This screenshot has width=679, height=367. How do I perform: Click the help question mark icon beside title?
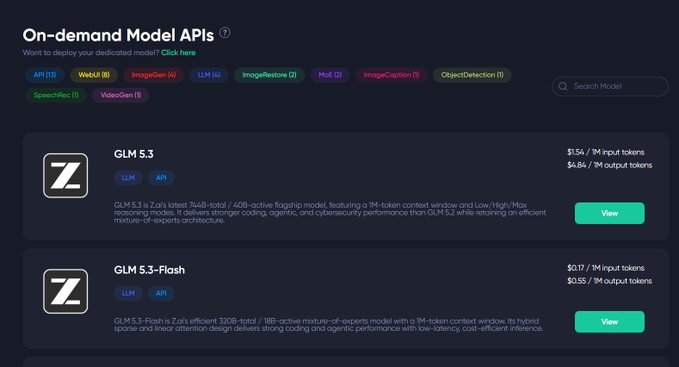coord(225,33)
